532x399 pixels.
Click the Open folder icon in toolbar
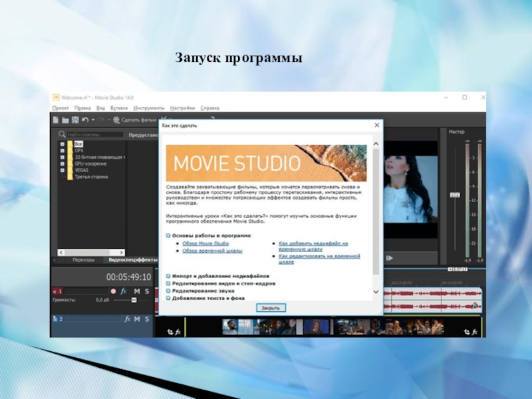point(65,120)
